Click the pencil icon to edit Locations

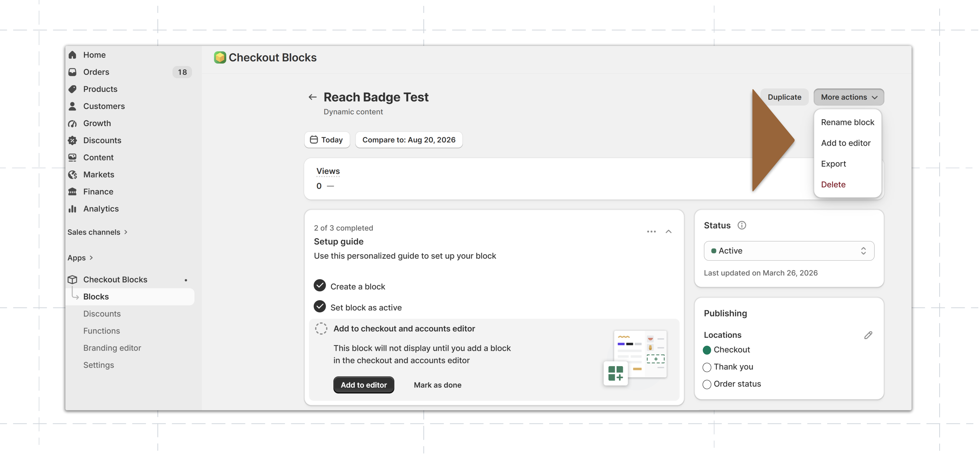(x=868, y=335)
